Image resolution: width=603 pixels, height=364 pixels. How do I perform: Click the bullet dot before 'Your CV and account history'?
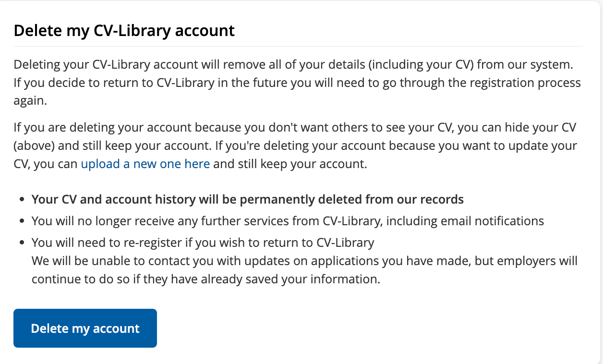22,200
